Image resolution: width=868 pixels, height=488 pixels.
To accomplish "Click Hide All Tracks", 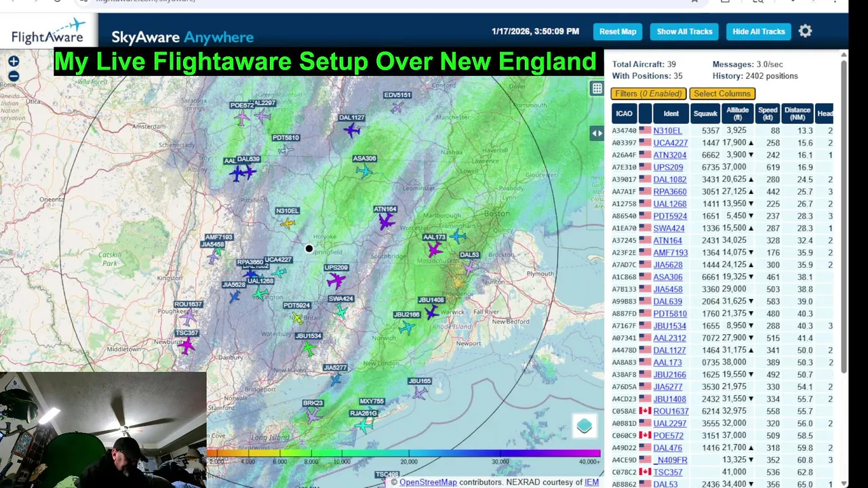I will click(x=759, y=32).
